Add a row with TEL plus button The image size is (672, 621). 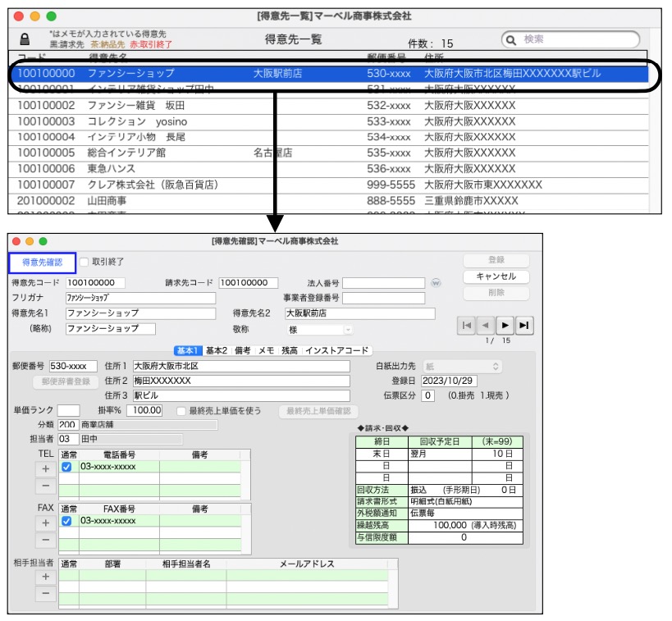(x=46, y=468)
